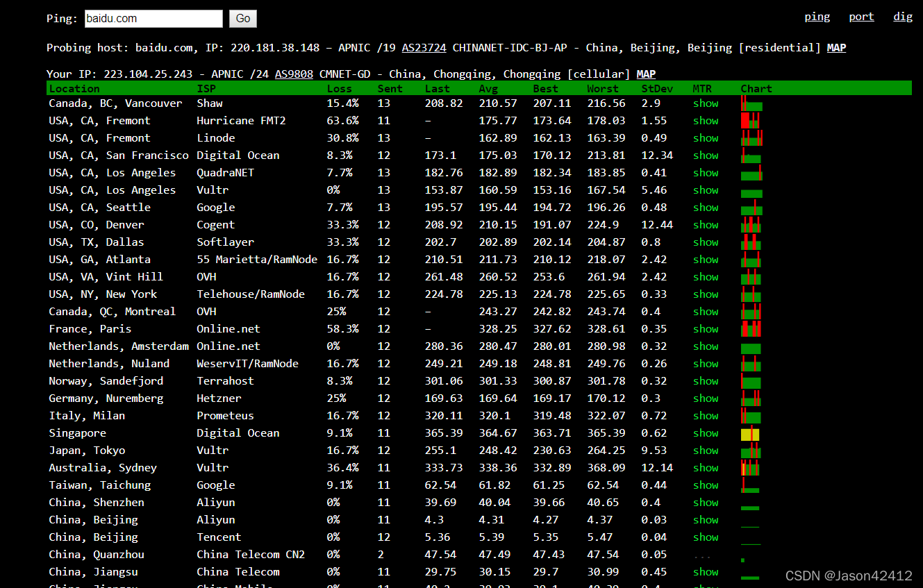Show MTR for Dallas Softlayer row
This screenshot has height=588, width=923.
[706, 242]
